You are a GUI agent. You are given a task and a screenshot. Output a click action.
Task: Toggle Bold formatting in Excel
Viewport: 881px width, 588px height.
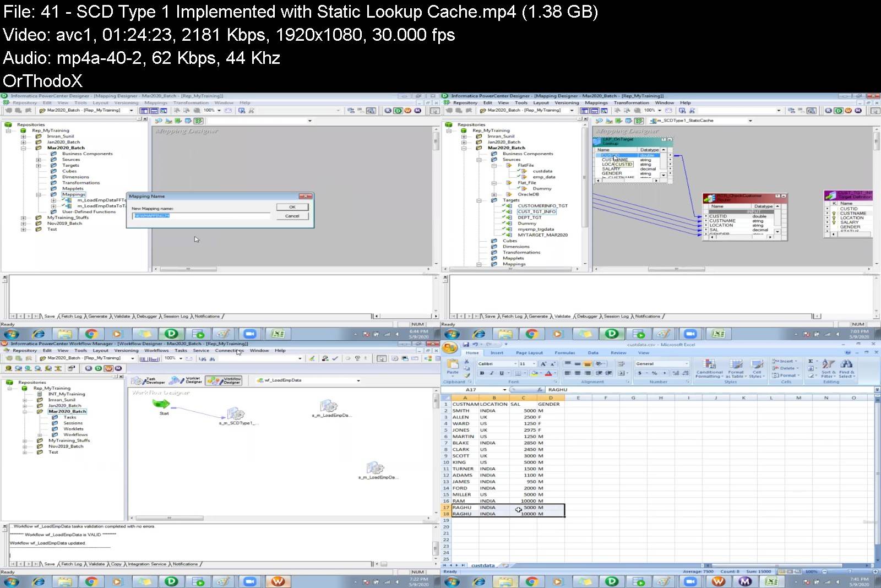[482, 373]
